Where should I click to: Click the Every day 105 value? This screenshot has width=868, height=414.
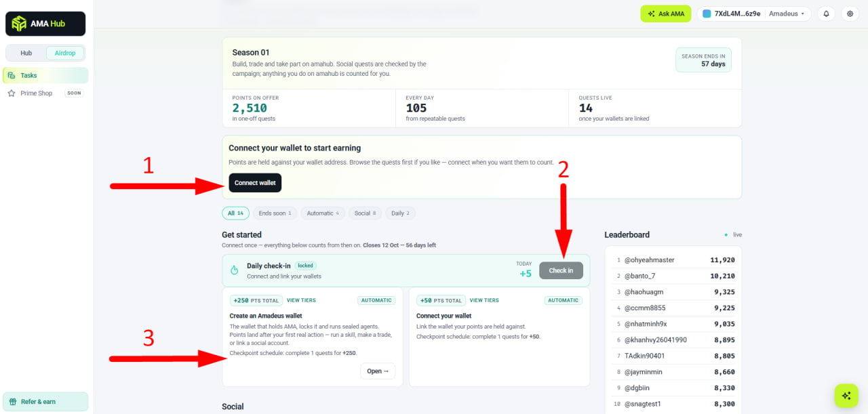tap(416, 108)
